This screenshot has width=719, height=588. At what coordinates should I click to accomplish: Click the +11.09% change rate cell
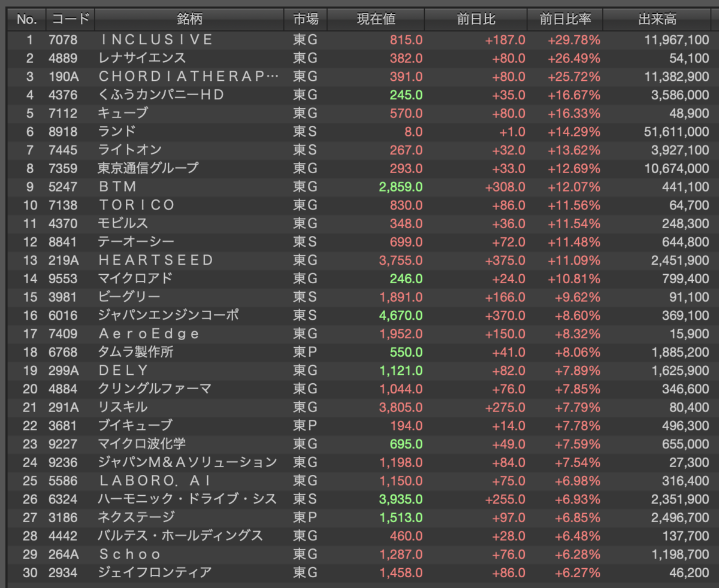[x=574, y=260]
